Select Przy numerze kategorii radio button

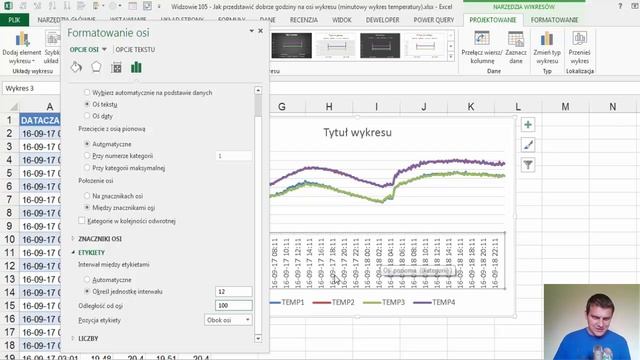click(87, 156)
